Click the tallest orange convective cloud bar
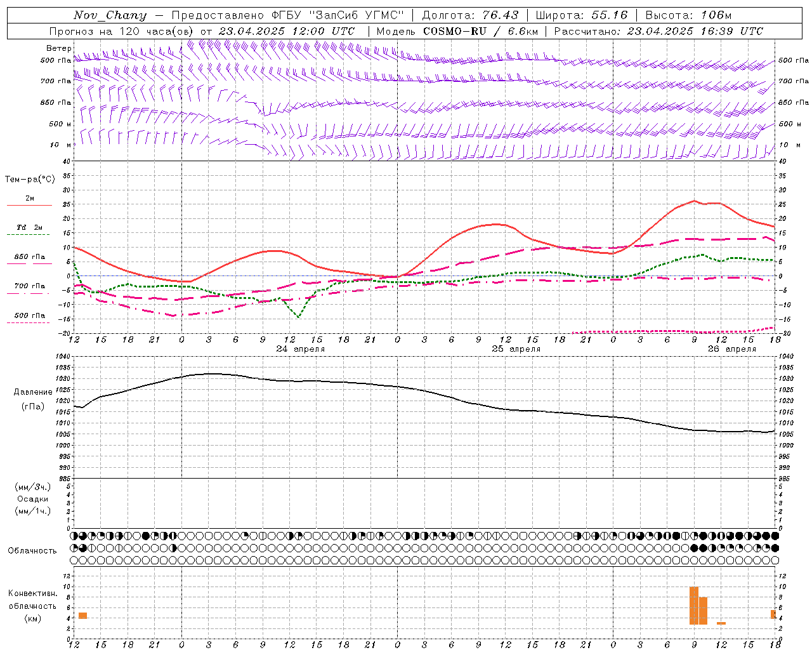 (694, 606)
